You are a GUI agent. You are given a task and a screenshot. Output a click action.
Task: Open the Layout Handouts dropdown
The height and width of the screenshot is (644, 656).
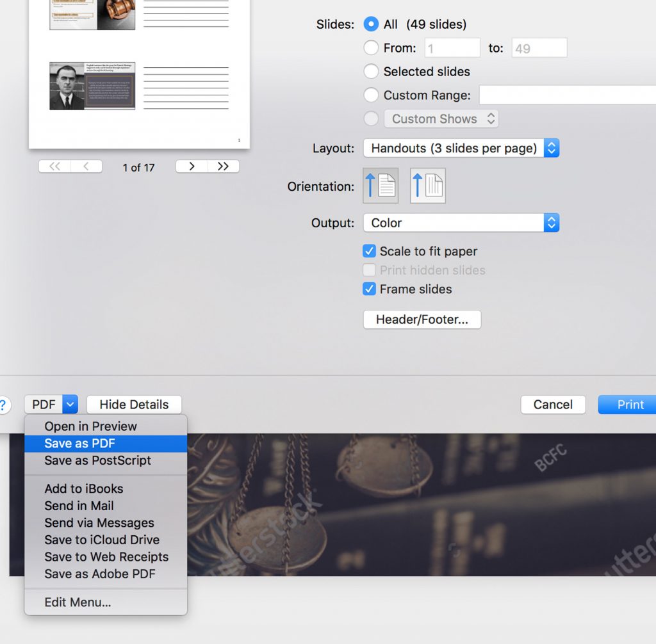point(461,148)
